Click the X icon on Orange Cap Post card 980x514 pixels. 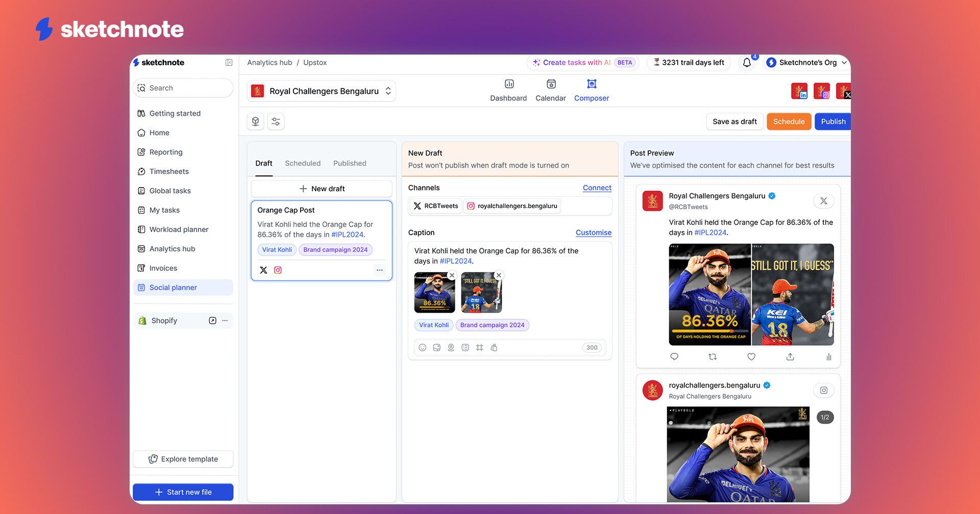(263, 270)
